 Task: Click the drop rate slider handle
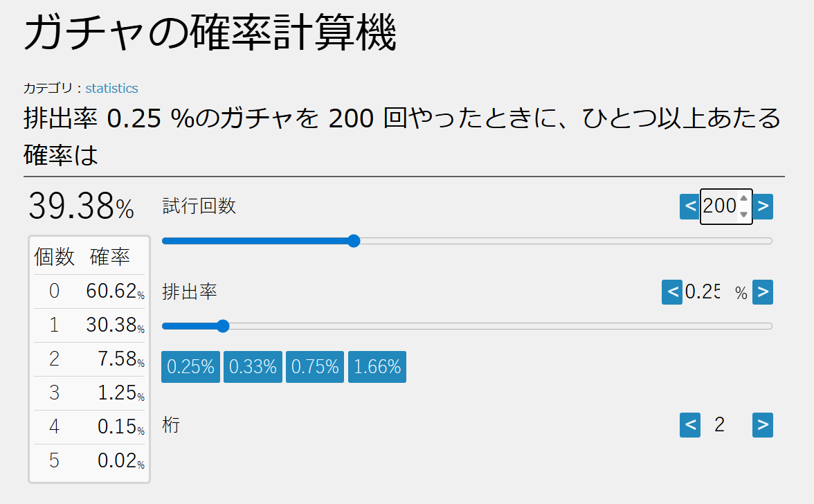[223, 326]
